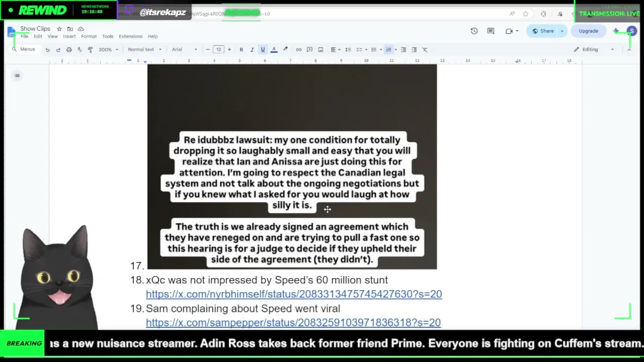
Task: Open the Extensions menu
Action: (130, 36)
